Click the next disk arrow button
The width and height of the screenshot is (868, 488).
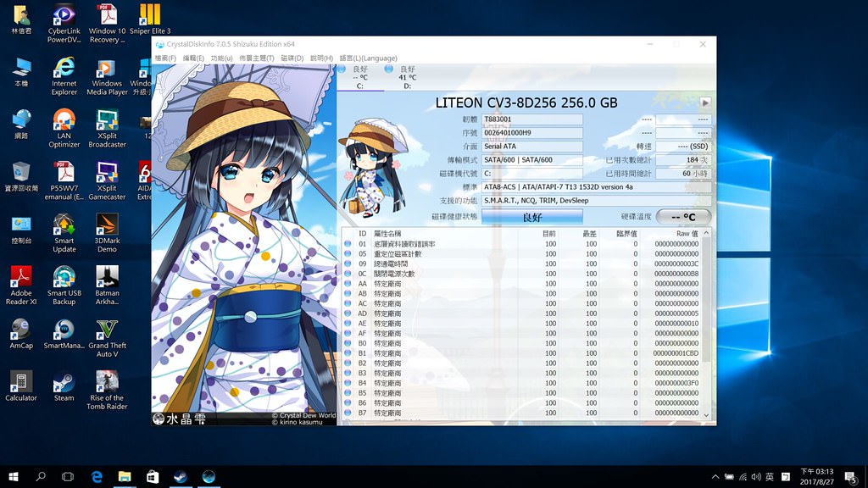tap(705, 103)
